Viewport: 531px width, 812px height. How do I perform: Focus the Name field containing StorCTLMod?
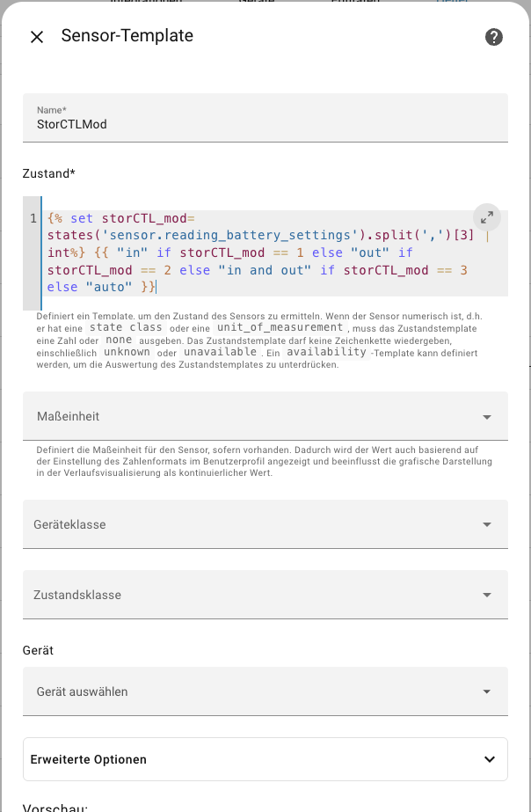tap(265, 118)
